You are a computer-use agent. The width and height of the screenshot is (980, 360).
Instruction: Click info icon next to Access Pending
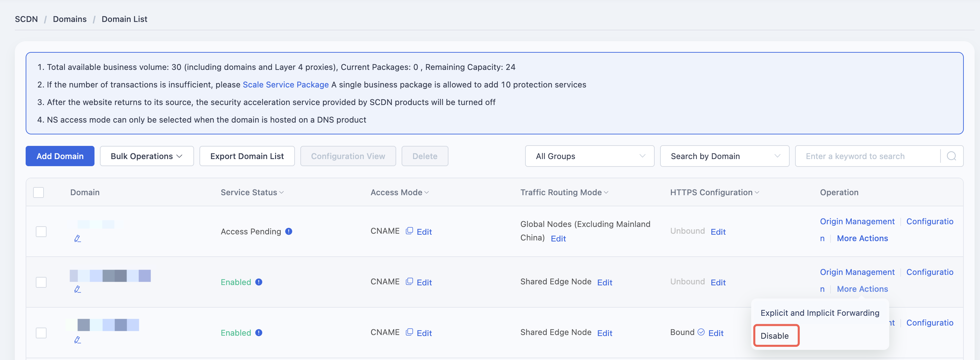289,231
